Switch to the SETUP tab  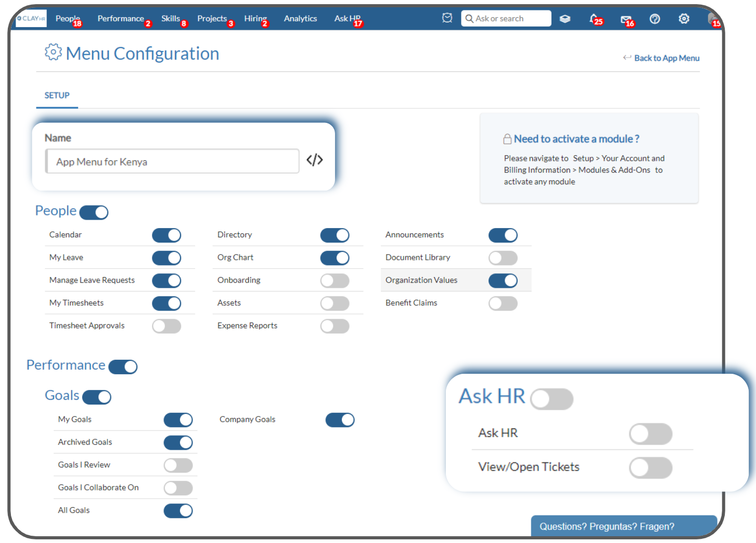click(57, 95)
